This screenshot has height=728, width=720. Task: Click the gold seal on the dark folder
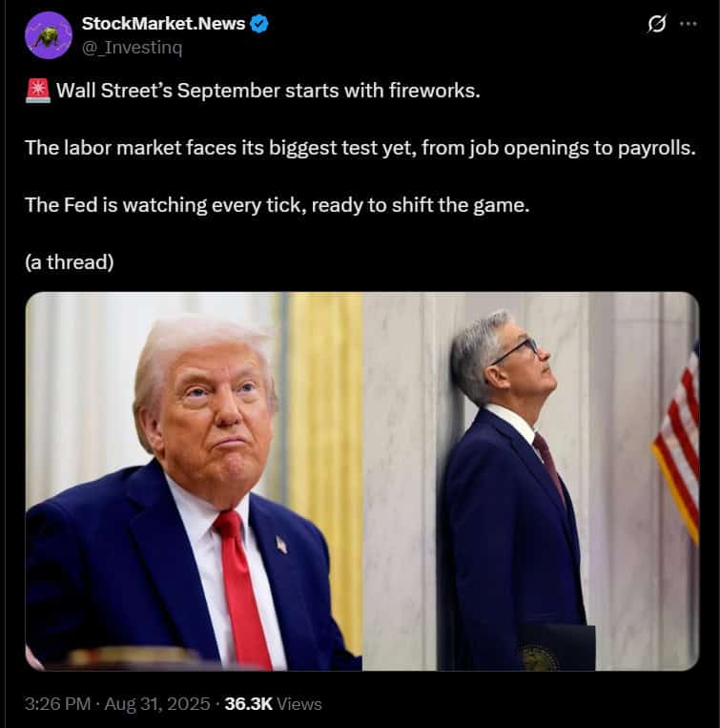click(540, 657)
